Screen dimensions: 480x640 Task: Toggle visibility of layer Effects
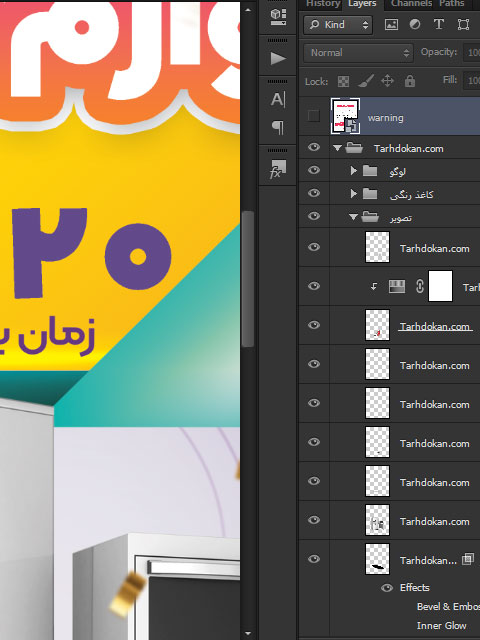(x=387, y=588)
